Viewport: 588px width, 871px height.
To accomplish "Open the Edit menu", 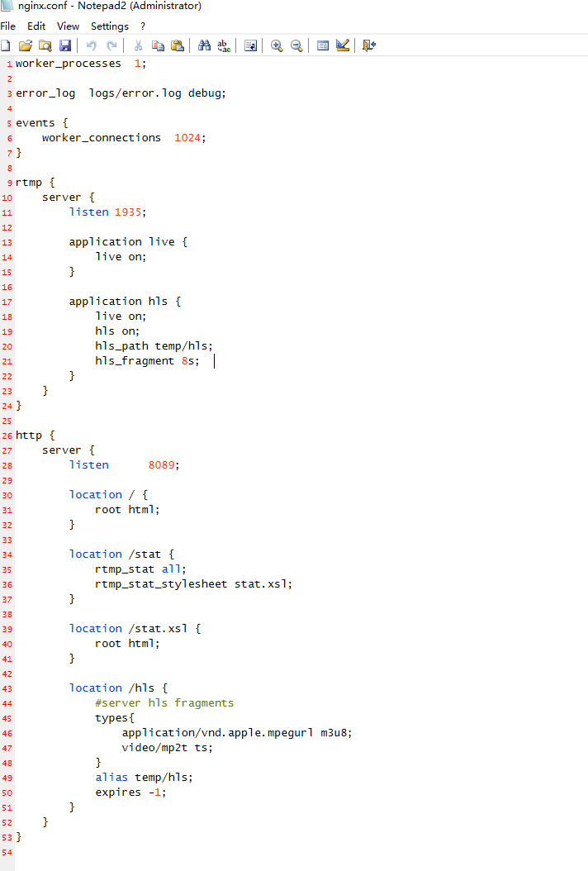I will click(x=36, y=26).
